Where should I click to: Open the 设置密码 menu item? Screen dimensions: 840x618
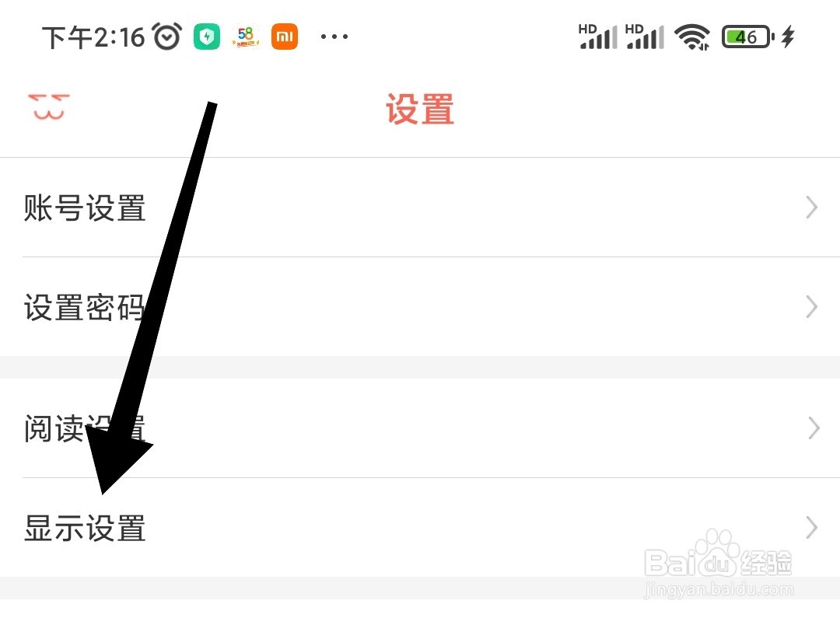click(420, 307)
